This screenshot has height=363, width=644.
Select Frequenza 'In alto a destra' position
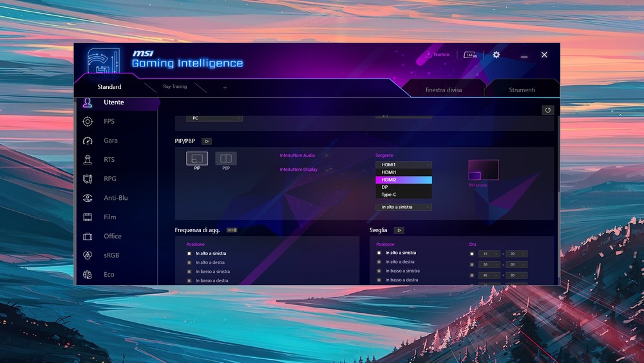click(x=206, y=262)
